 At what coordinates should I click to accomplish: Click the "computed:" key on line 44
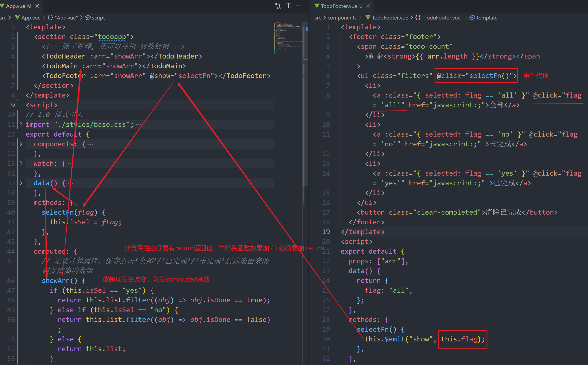(52, 252)
